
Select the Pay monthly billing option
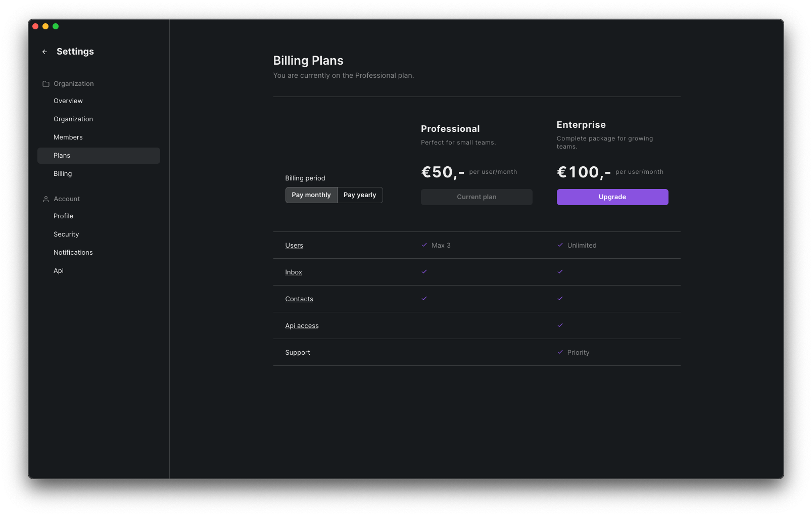[311, 195]
